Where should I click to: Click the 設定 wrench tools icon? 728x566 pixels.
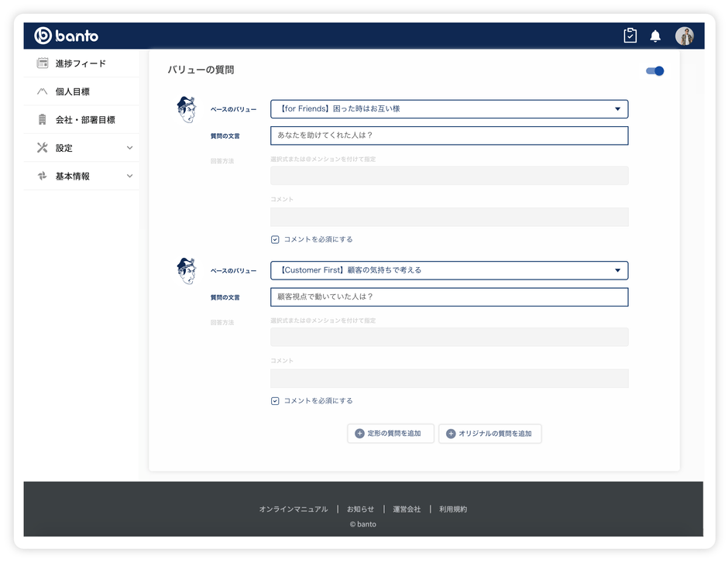[43, 148]
